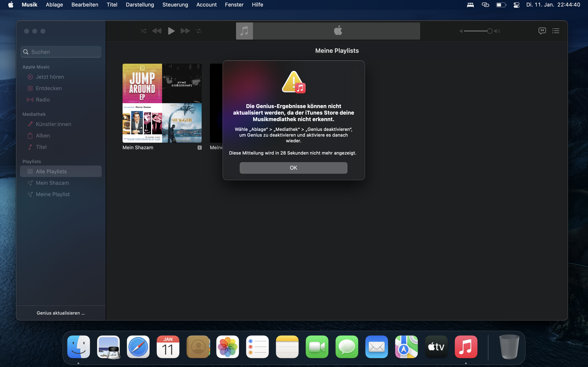Toggle repeat mode
Viewport: 588px width, 367px height.
coord(199,31)
